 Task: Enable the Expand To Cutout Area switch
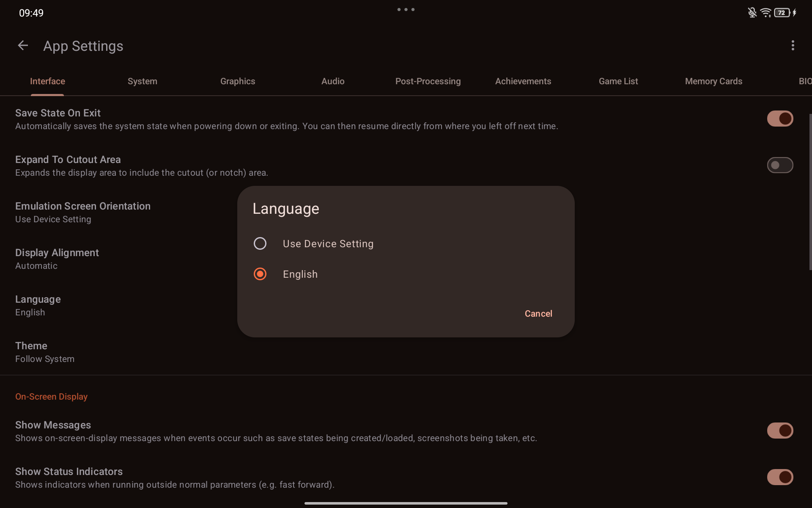click(780, 165)
